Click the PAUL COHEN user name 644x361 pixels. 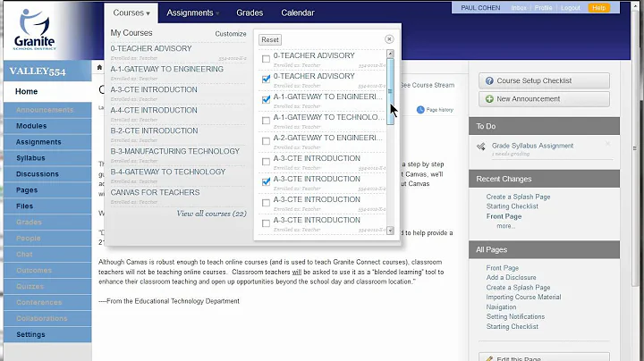pyautogui.click(x=480, y=8)
